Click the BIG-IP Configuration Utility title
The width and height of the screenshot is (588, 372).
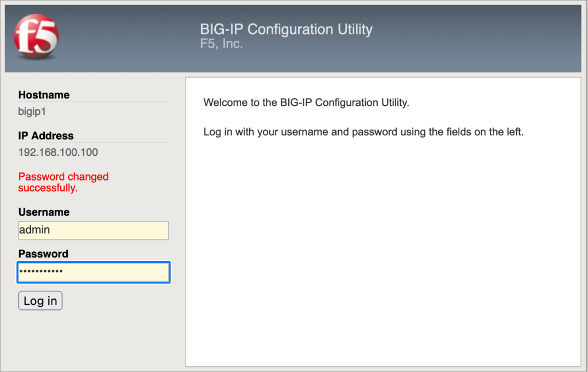point(286,29)
